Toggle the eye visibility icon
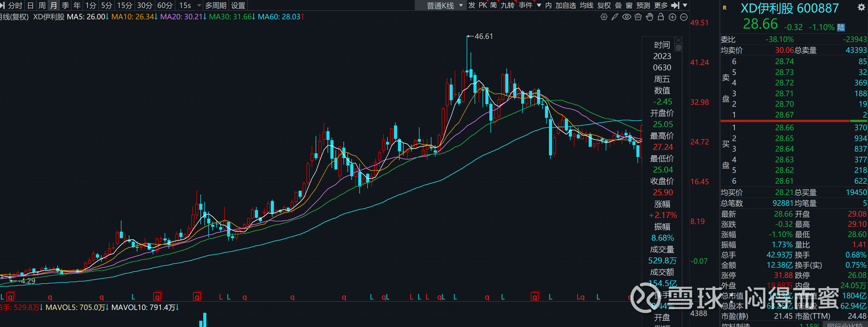 pyautogui.click(x=626, y=17)
